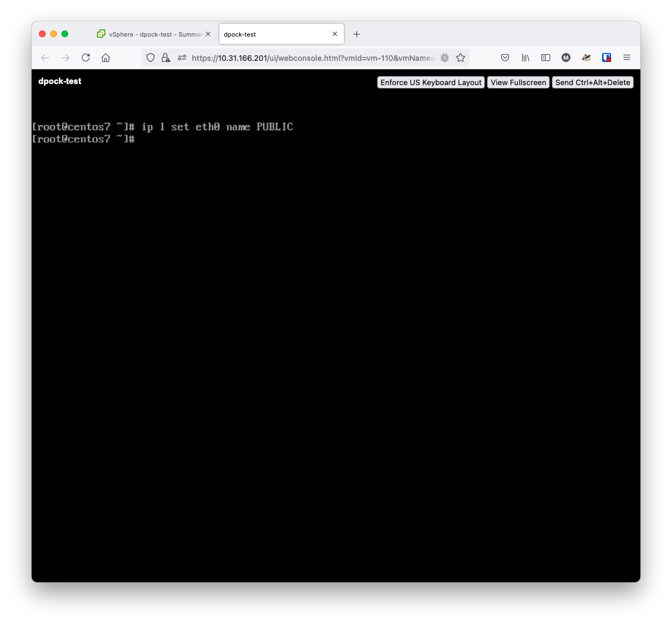Viewport: 672px width, 624px height.
Task: Toggle the sidebar view icon
Action: click(546, 57)
